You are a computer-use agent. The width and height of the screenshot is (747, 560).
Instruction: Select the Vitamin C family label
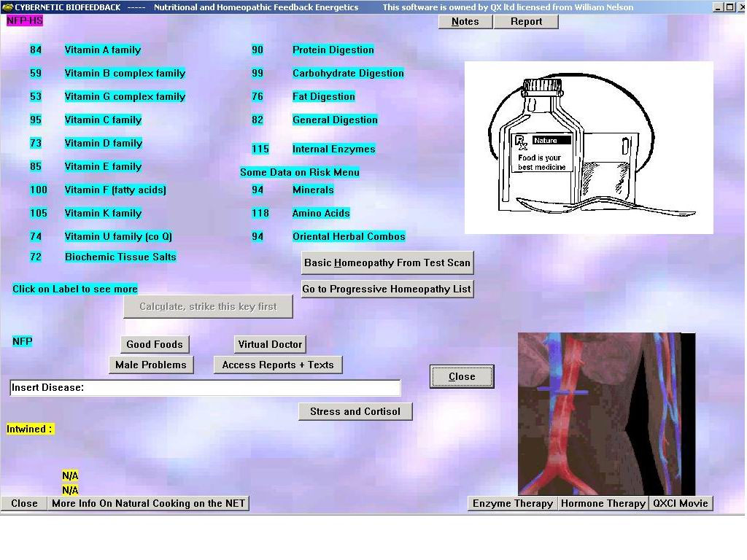104,120
